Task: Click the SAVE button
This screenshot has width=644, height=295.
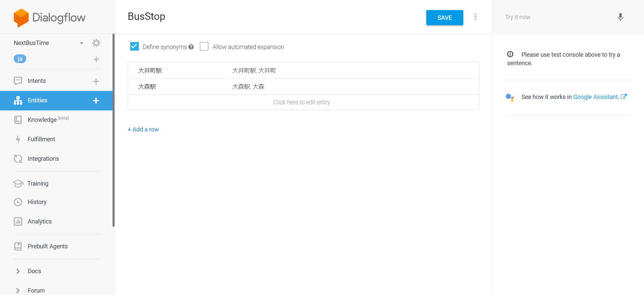Action: coord(444,18)
